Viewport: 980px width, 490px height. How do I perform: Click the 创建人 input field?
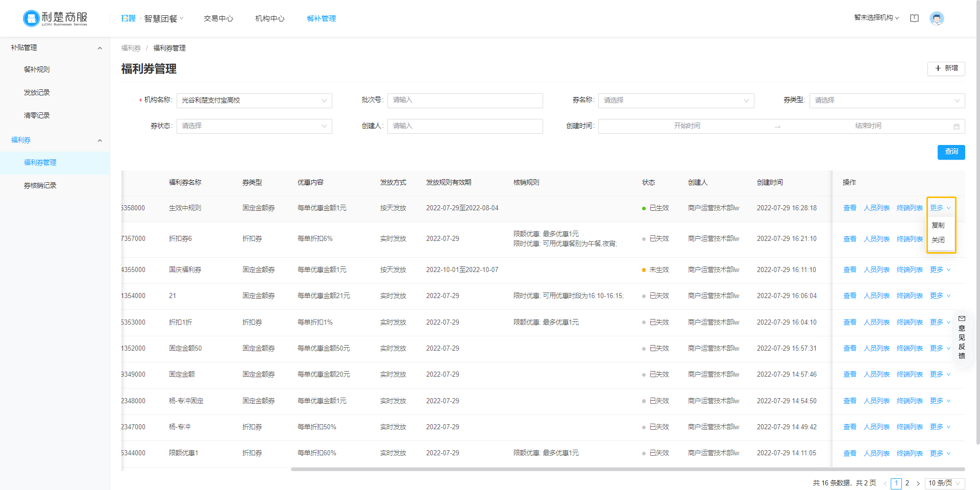tap(465, 126)
